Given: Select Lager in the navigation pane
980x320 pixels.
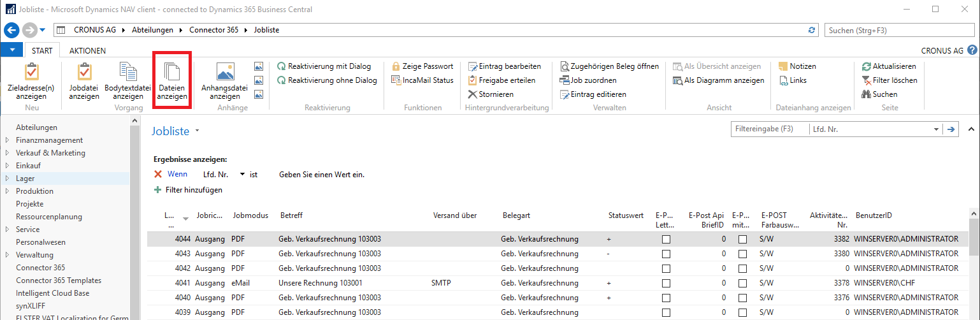Looking at the screenshot, I should tap(25, 178).
